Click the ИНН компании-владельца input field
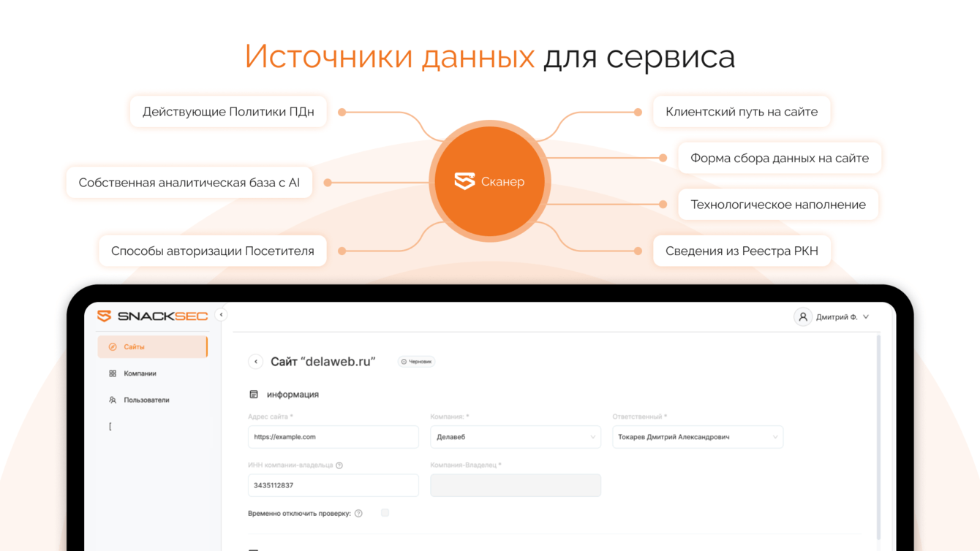 [333, 485]
